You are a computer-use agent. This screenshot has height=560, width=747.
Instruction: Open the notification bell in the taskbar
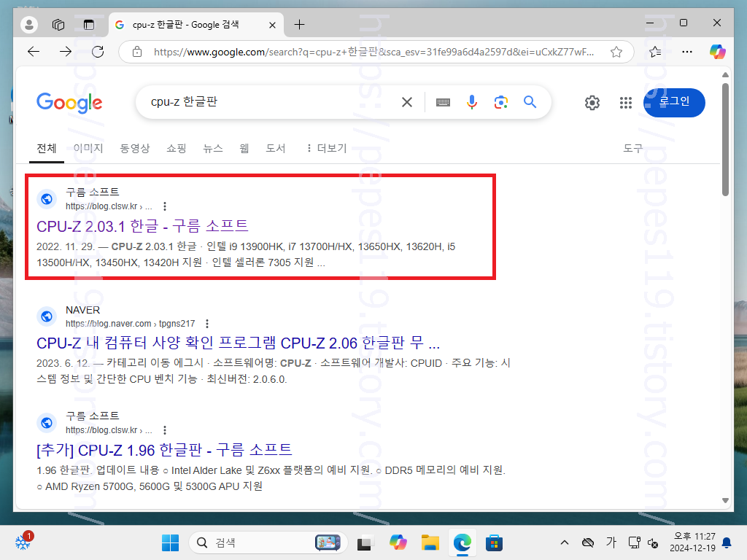(x=727, y=542)
